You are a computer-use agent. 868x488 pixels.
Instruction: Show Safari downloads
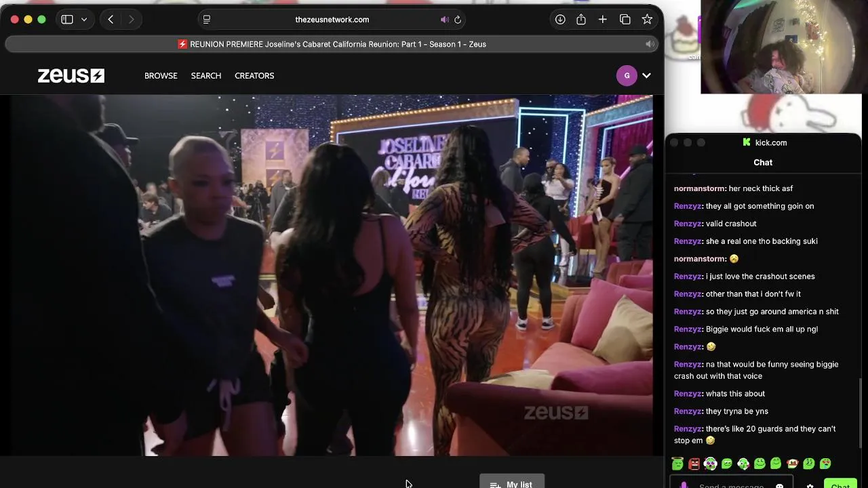pyautogui.click(x=560, y=20)
